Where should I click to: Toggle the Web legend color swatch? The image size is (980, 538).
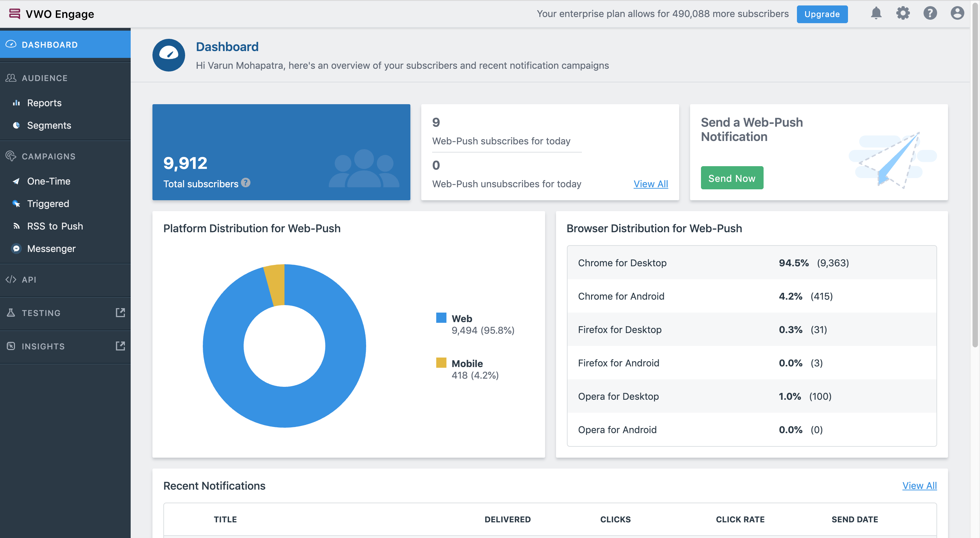441,318
